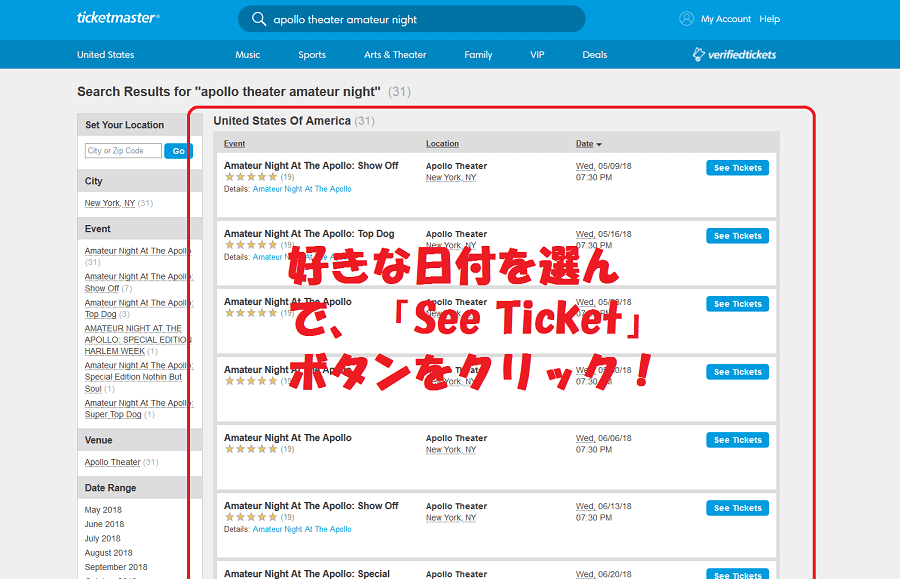
Task: Click Wed, 06/06/18 date
Action: (603, 438)
